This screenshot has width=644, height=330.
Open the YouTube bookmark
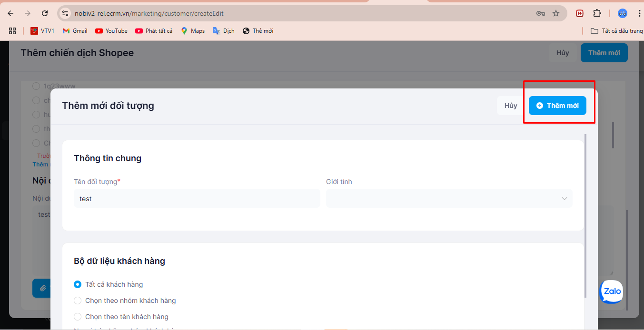[111, 31]
